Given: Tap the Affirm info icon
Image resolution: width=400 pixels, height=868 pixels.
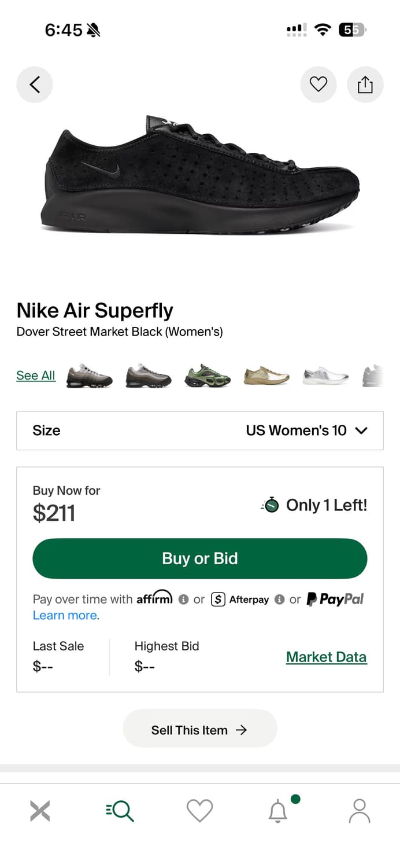Looking at the screenshot, I should (x=183, y=599).
